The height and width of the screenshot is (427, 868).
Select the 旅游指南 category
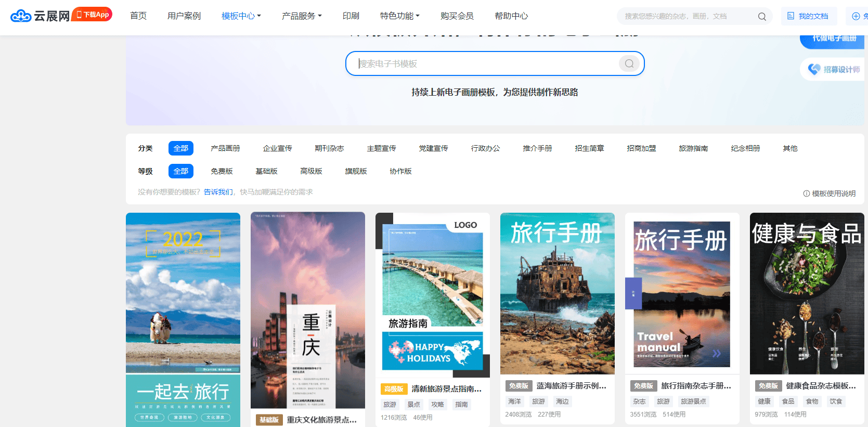click(693, 148)
